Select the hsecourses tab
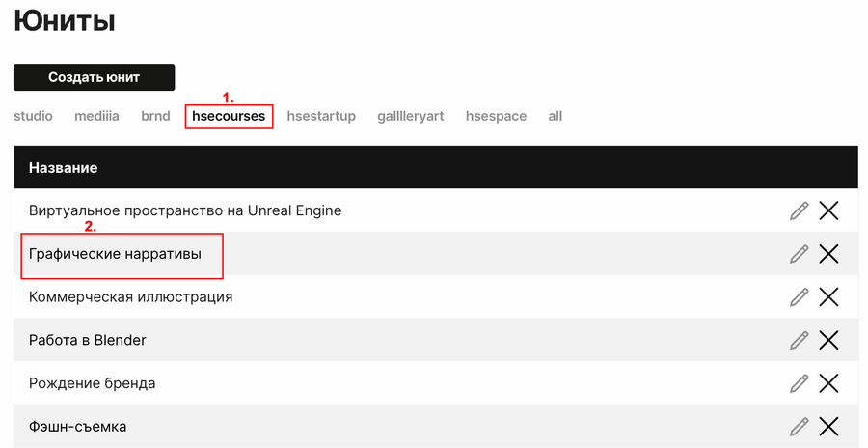The width and height of the screenshot is (868, 448). click(x=229, y=116)
